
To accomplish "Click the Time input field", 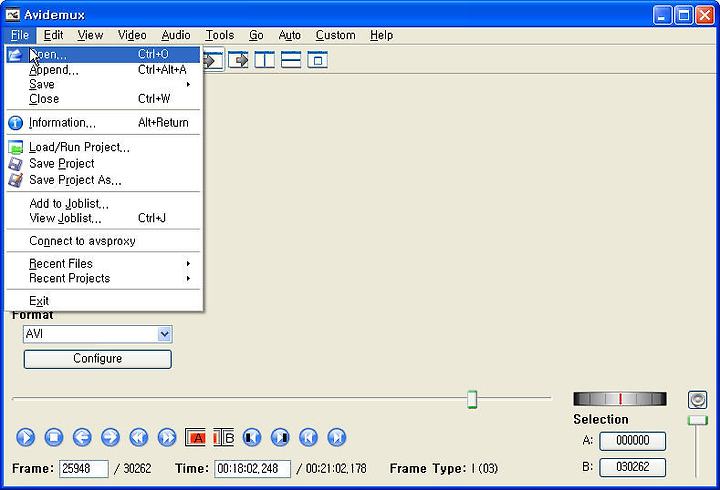I will tap(252, 468).
